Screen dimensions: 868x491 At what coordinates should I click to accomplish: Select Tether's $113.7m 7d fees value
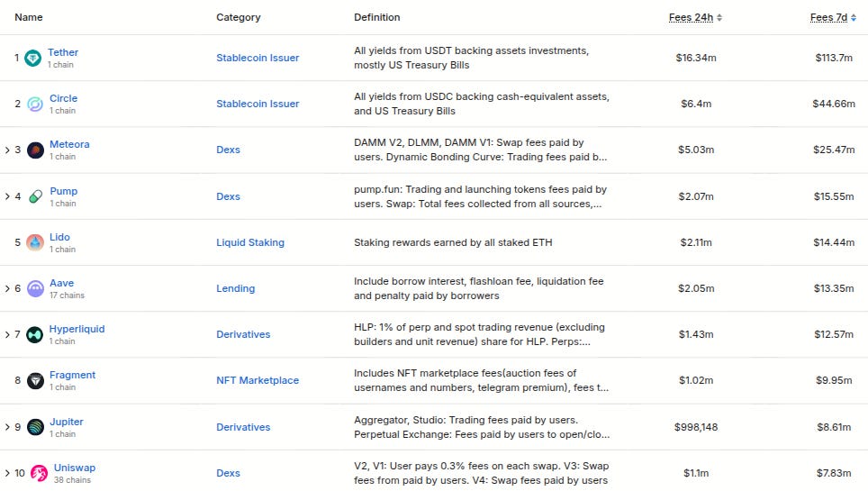(834, 58)
